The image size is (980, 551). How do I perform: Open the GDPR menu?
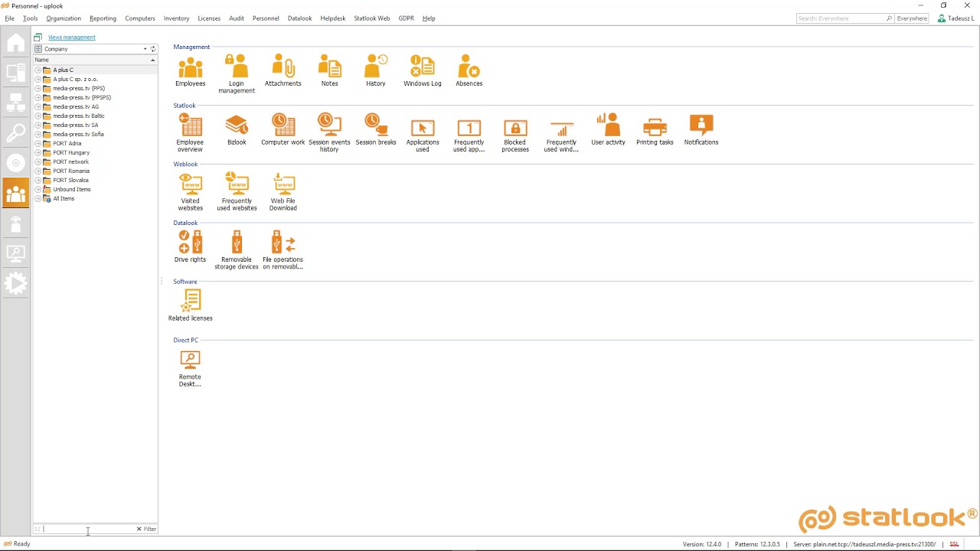click(406, 18)
